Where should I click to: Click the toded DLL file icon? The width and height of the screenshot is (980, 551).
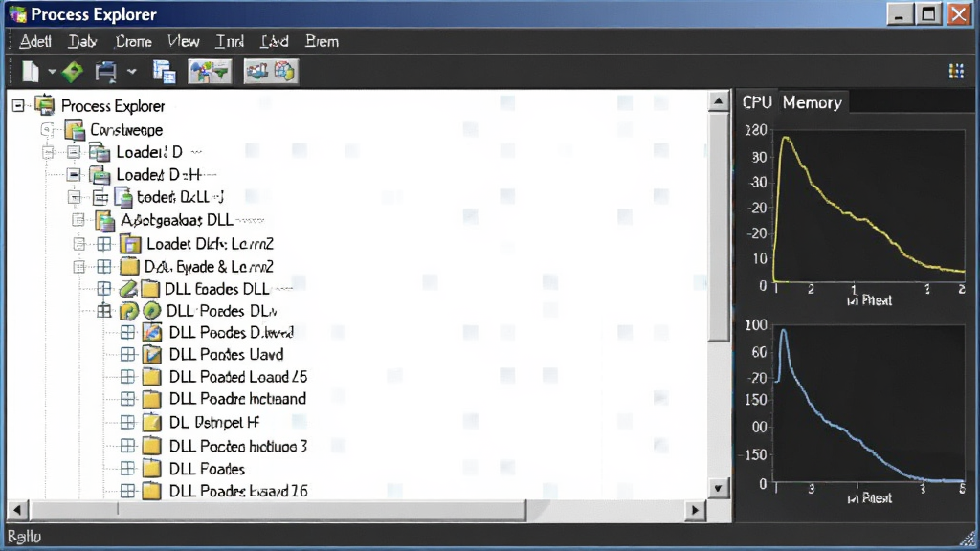123,197
